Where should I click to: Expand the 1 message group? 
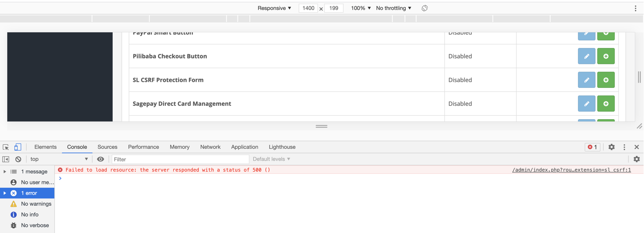click(5, 172)
